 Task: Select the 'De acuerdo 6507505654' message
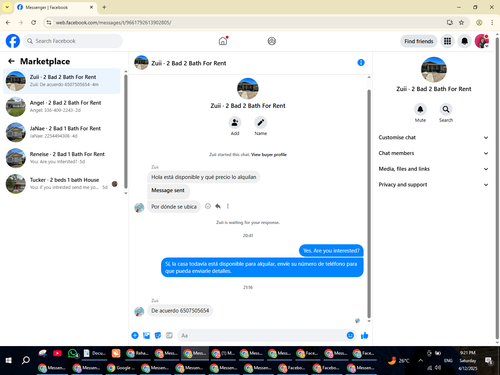tap(180, 311)
